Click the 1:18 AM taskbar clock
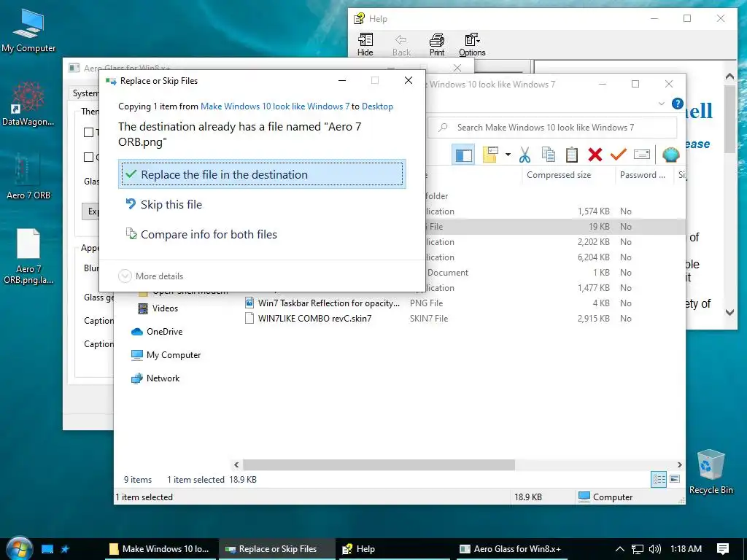747x560 pixels. click(686, 549)
